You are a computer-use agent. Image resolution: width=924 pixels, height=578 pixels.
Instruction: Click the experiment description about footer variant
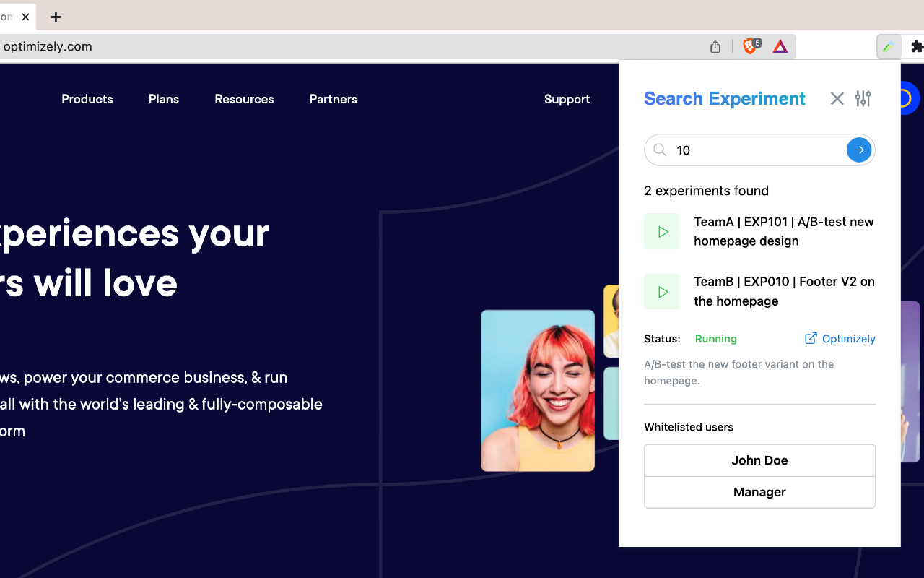(x=738, y=372)
